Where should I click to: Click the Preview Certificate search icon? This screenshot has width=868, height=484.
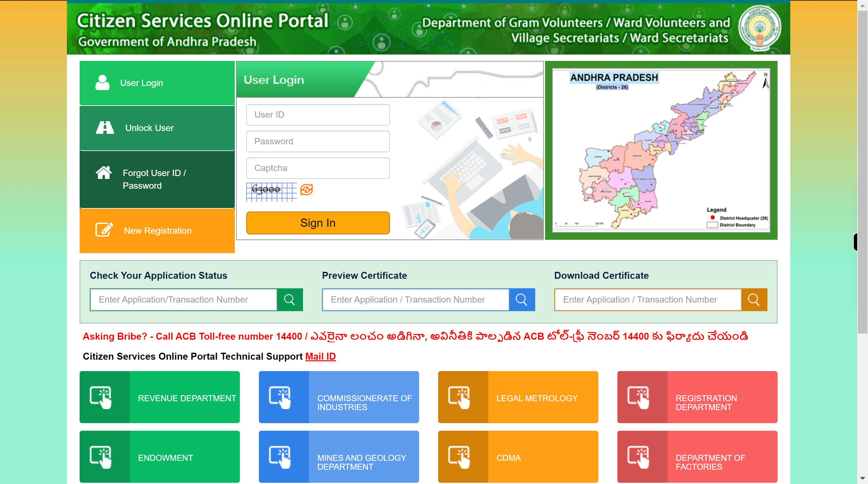(521, 299)
